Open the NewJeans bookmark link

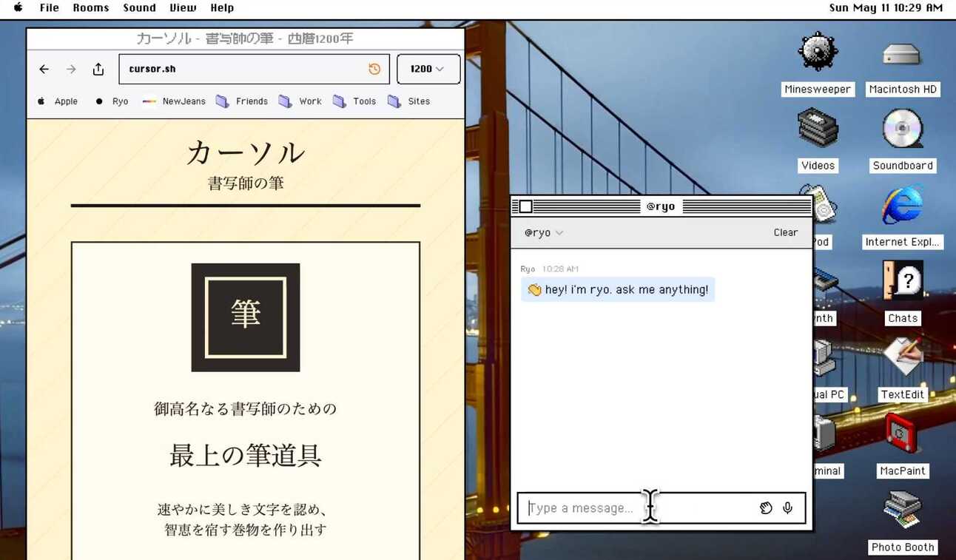point(175,101)
